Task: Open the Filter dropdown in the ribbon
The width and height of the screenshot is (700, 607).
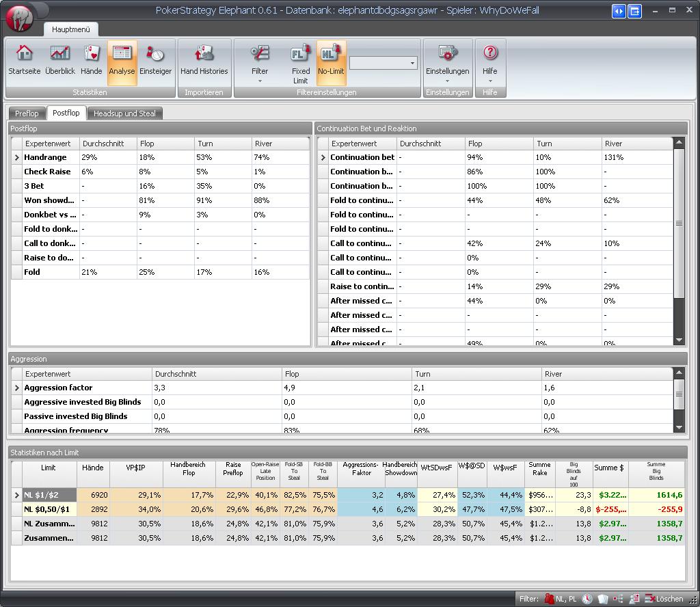Action: [x=260, y=64]
